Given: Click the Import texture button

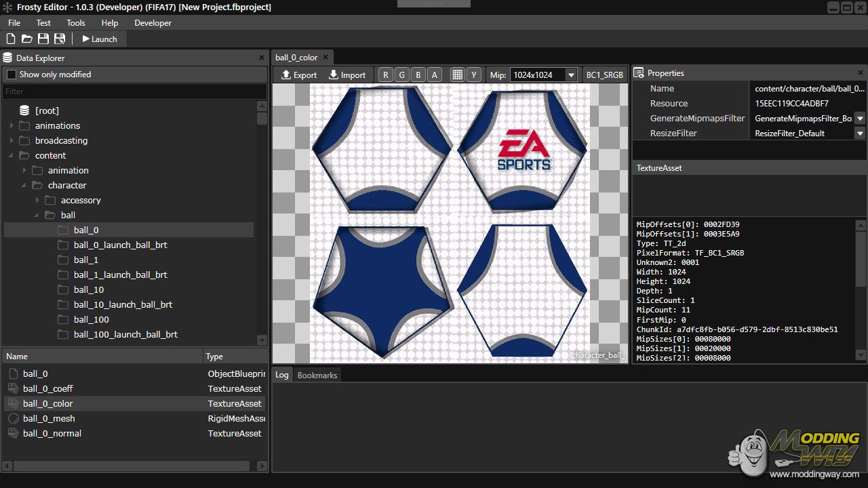Looking at the screenshot, I should point(347,75).
